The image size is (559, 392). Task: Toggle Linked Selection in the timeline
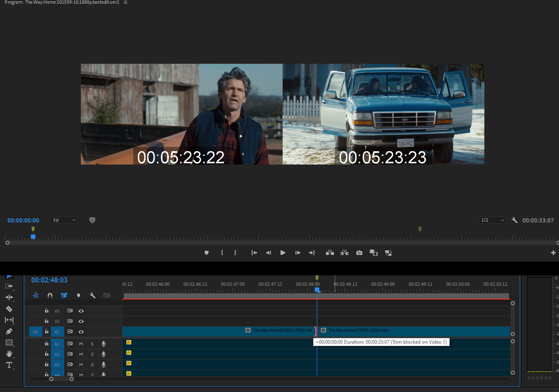[64, 295]
